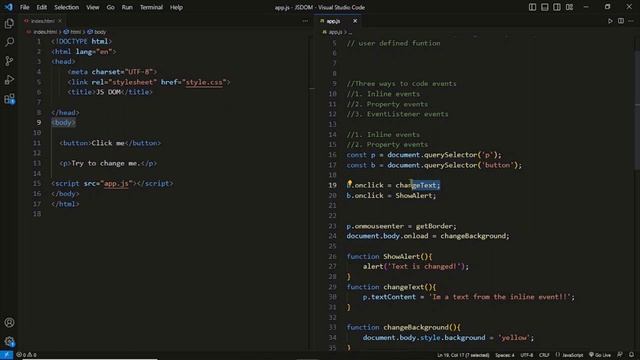The image size is (640, 360).
Task: Open more actions for app.js editor group
Action: pos(631,21)
